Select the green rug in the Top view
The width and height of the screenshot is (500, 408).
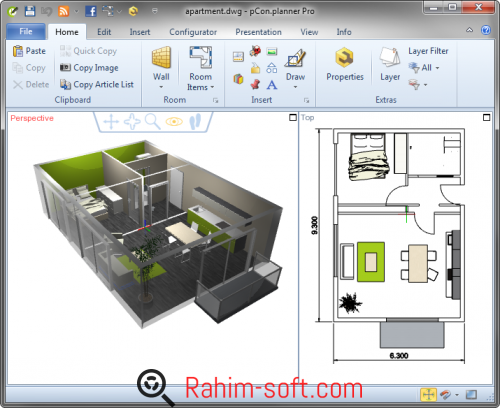click(x=371, y=262)
